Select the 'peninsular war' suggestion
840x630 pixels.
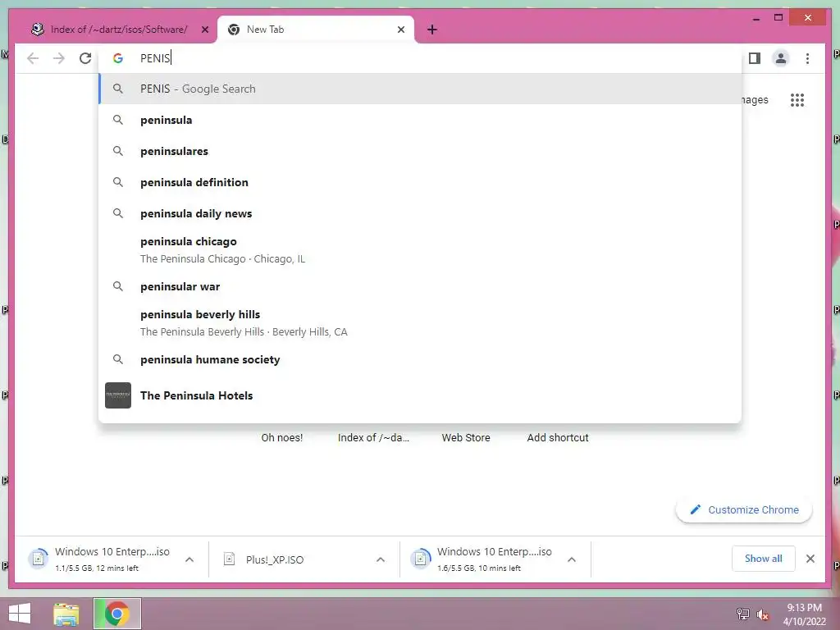point(420,286)
